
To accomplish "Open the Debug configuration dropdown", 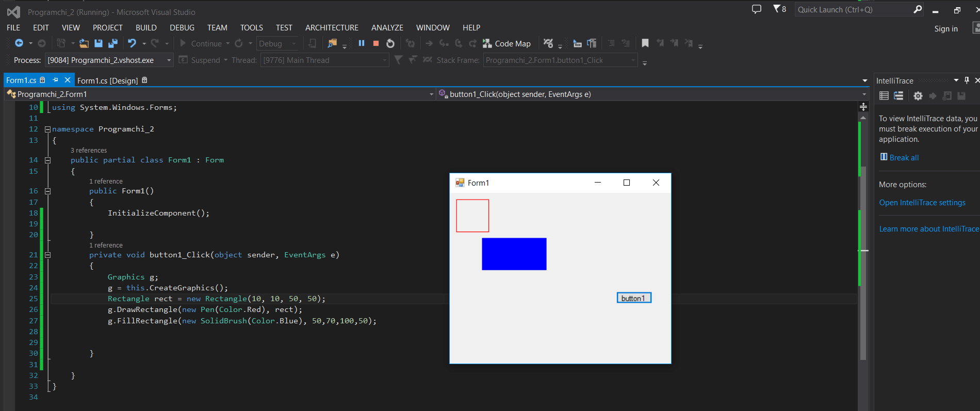I will click(x=294, y=43).
